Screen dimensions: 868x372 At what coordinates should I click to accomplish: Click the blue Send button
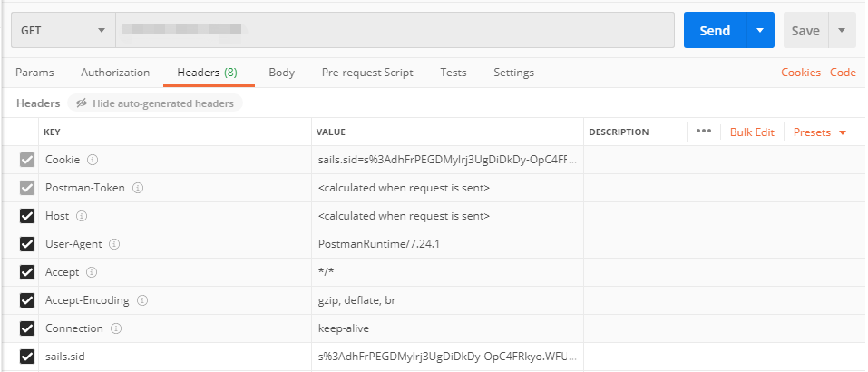714,31
